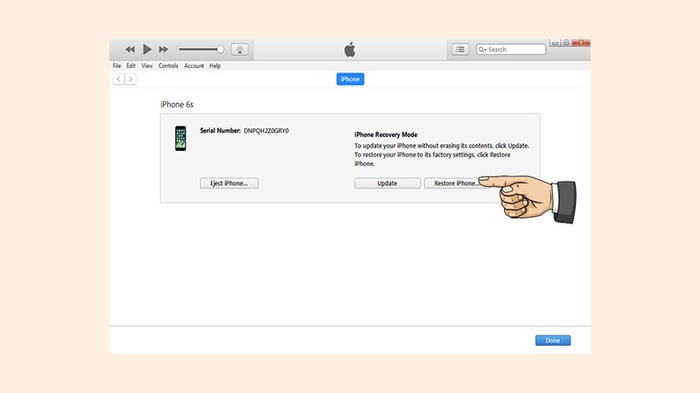This screenshot has width=700, height=393.
Task: Click the iPhone device thumbnail
Action: point(180,138)
